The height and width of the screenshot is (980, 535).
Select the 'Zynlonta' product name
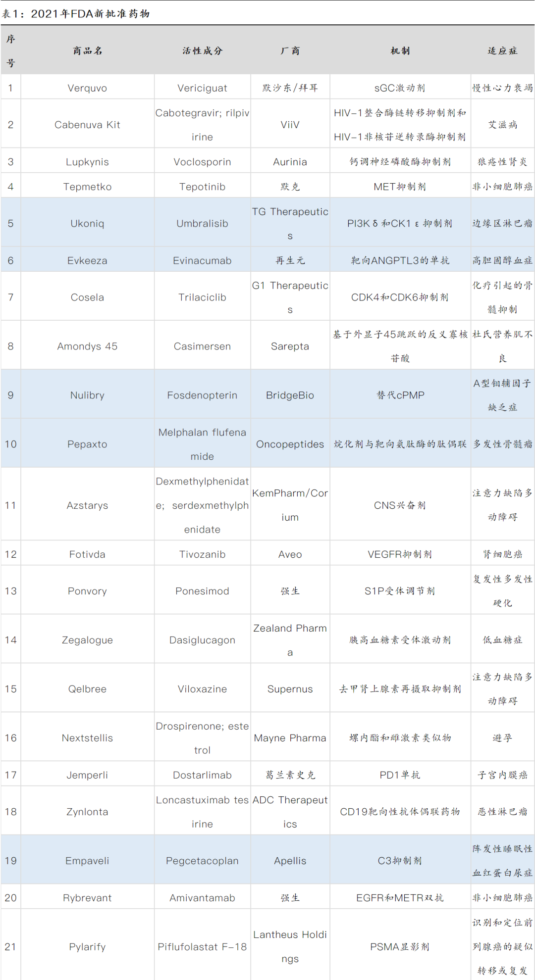87,812
